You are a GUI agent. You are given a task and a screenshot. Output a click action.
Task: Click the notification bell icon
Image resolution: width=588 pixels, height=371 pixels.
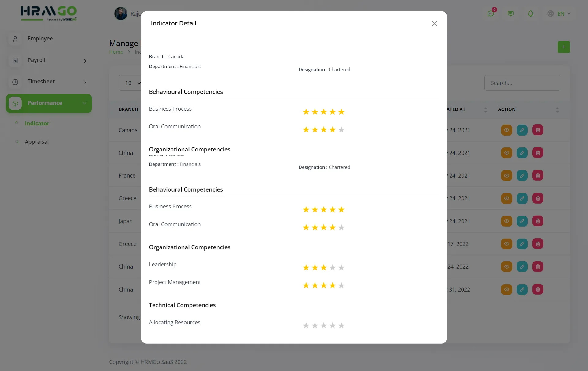pos(530,13)
